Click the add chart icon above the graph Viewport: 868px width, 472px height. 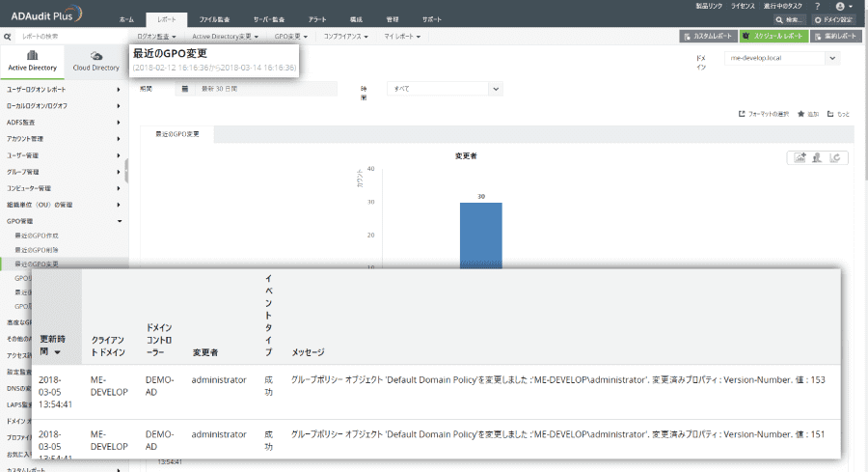pos(800,157)
